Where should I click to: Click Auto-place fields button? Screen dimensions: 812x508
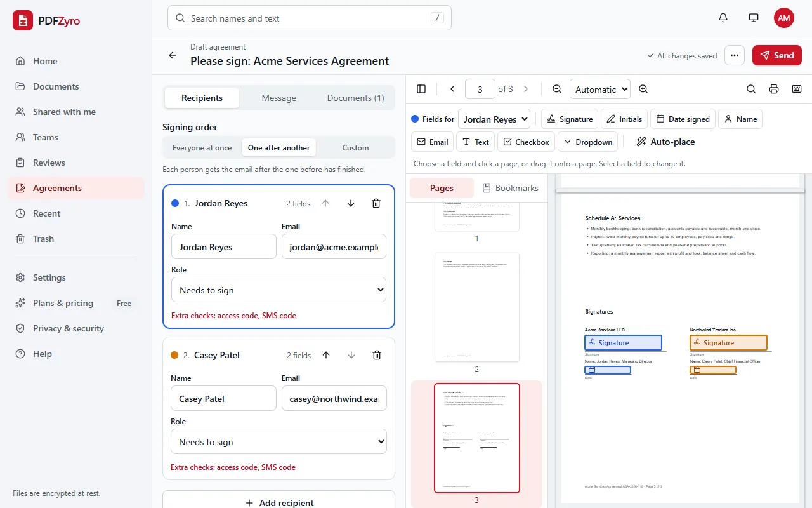coord(665,142)
